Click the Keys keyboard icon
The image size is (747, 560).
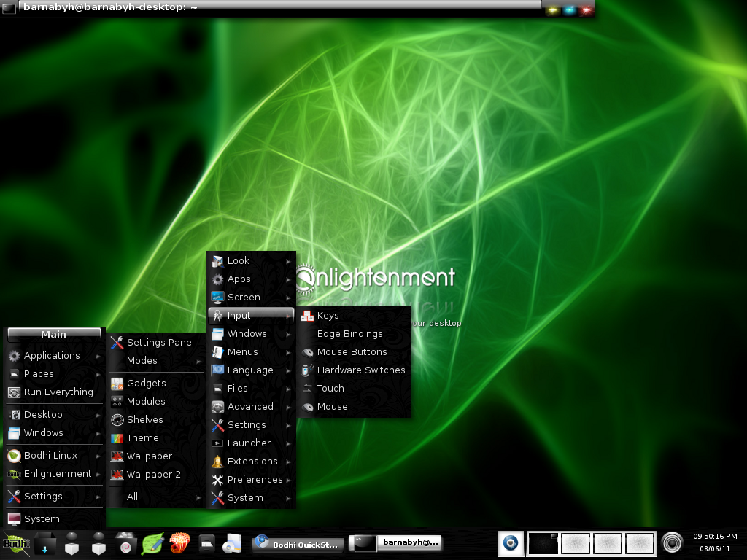307,316
